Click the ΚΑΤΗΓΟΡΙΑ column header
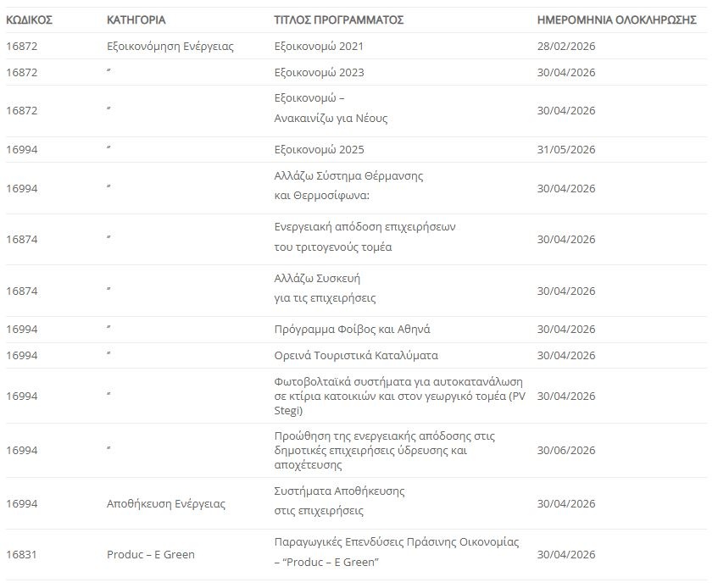The height and width of the screenshot is (588, 718). click(136, 19)
